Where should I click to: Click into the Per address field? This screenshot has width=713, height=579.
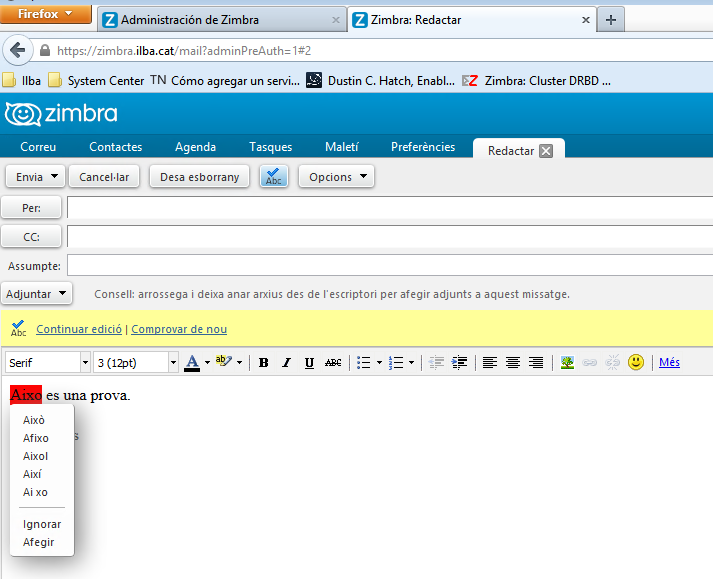pos(390,207)
